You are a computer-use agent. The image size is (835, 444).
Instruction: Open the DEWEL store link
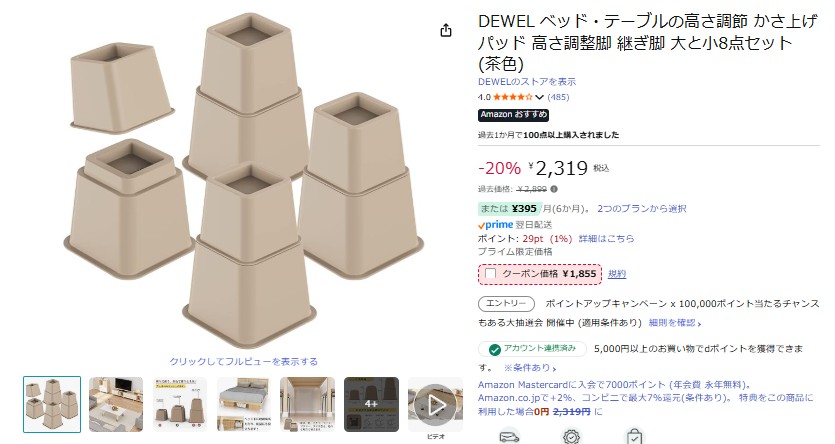click(x=527, y=81)
